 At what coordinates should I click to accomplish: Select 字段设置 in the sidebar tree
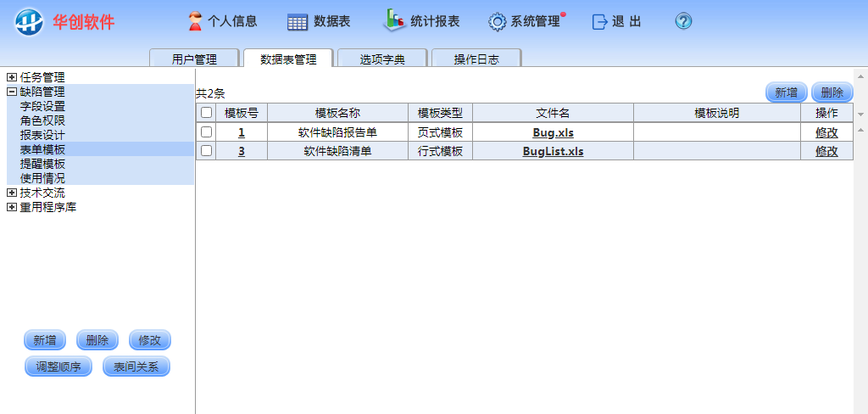(42, 106)
